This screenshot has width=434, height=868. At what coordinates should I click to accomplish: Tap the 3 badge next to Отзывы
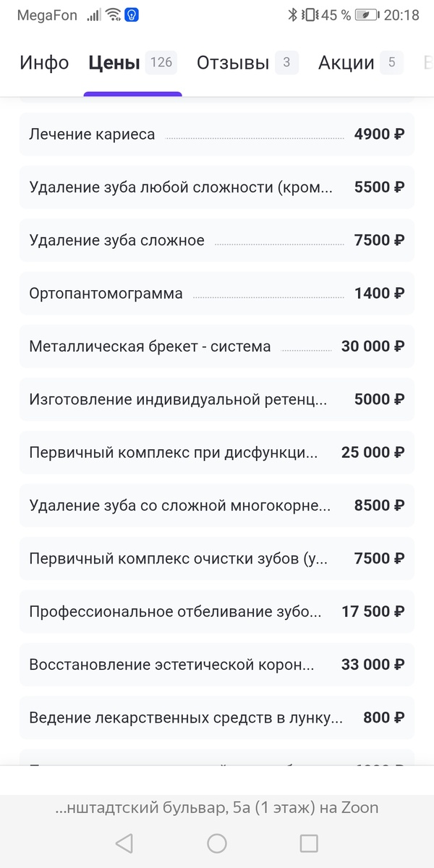(x=285, y=62)
